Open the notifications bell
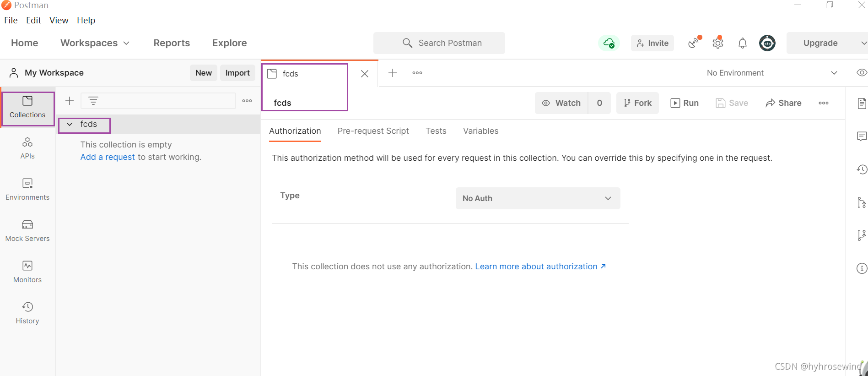 (x=743, y=43)
